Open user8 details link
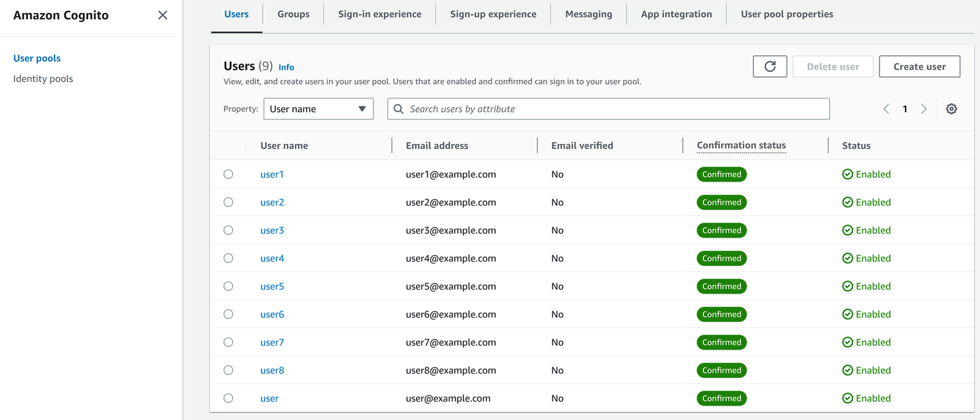Screen dimensions: 980x420 [x=272, y=370]
